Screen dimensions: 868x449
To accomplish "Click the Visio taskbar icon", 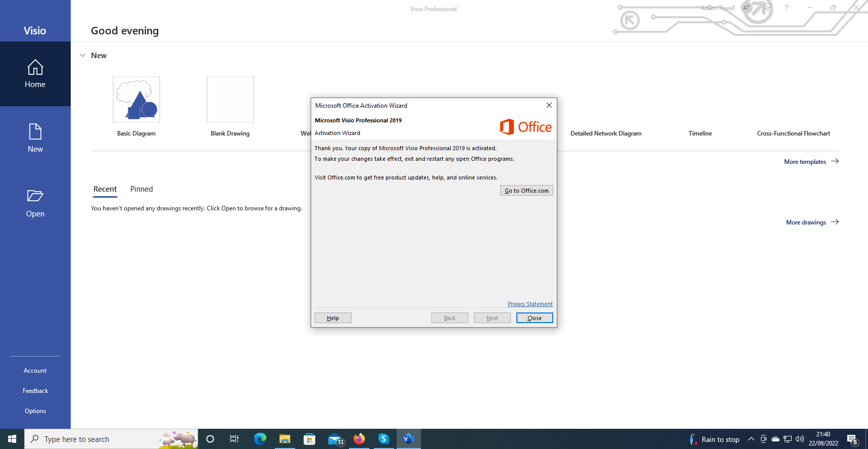I will point(409,439).
